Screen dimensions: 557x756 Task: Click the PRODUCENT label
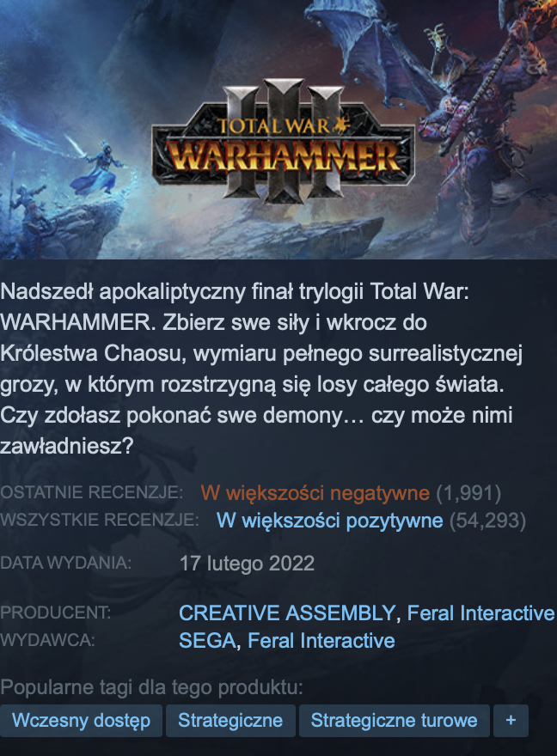point(56,613)
